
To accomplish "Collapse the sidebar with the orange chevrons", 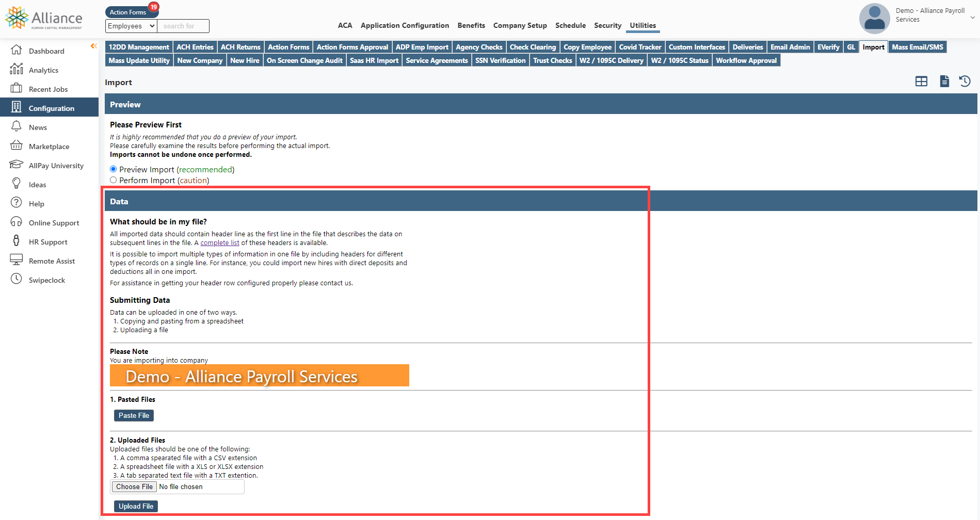I will (x=94, y=46).
